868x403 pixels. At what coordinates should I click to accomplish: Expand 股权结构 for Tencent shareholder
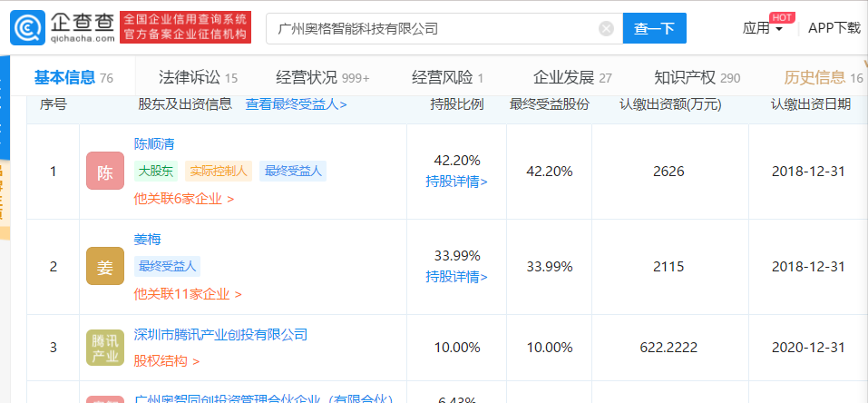(167, 361)
